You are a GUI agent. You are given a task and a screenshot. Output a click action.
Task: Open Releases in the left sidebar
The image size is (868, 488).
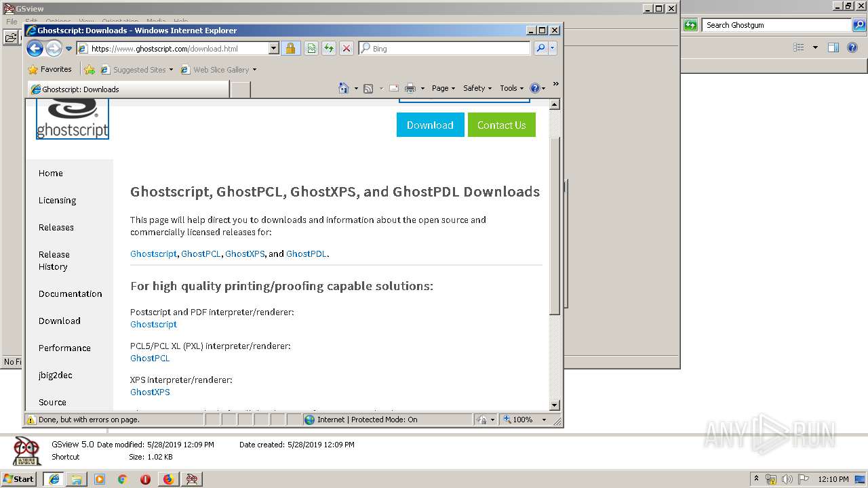[56, 228]
